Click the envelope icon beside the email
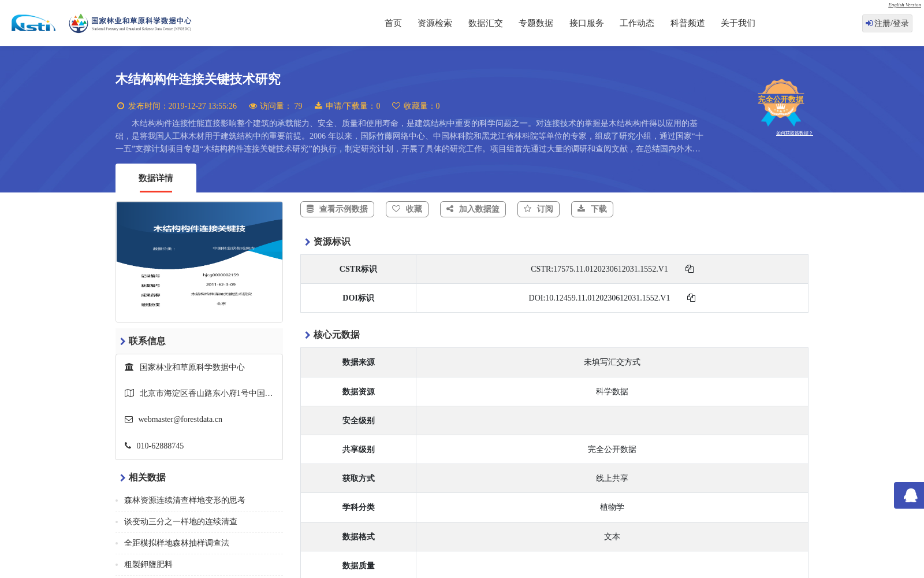924x578 pixels. click(129, 419)
